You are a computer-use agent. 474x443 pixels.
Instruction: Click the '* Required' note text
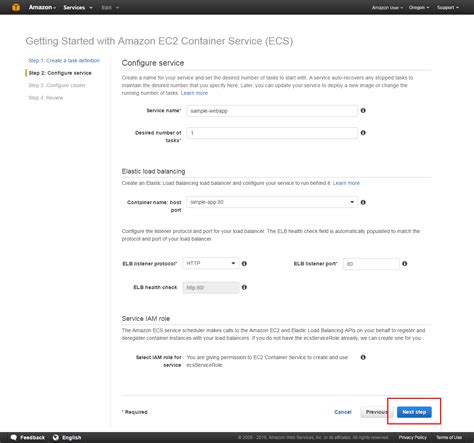click(x=135, y=412)
